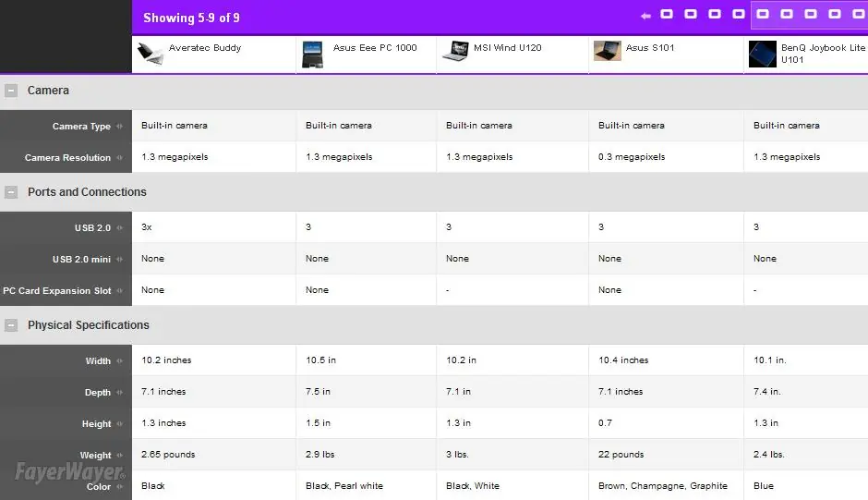868x500 pixels.
Task: Open the MSI Wind U120 thumbnail image
Action: pyautogui.click(x=455, y=51)
